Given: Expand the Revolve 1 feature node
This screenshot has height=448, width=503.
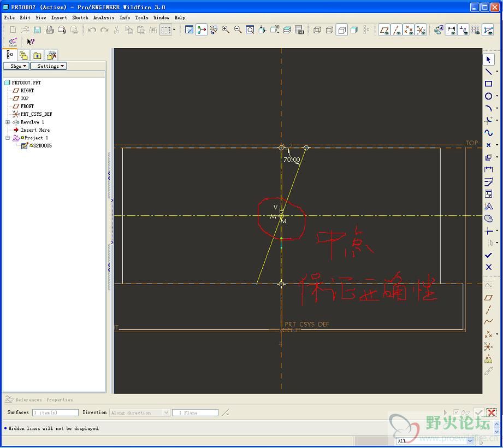Looking at the screenshot, I should coord(8,122).
